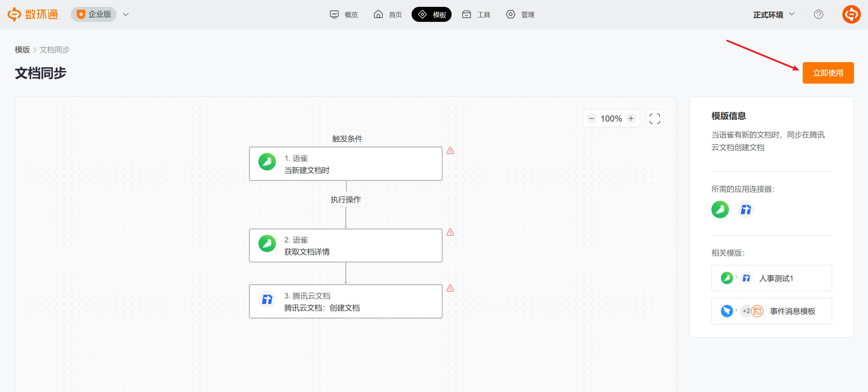Click the 语雀 icon in step 1
868x392 pixels.
click(267, 162)
